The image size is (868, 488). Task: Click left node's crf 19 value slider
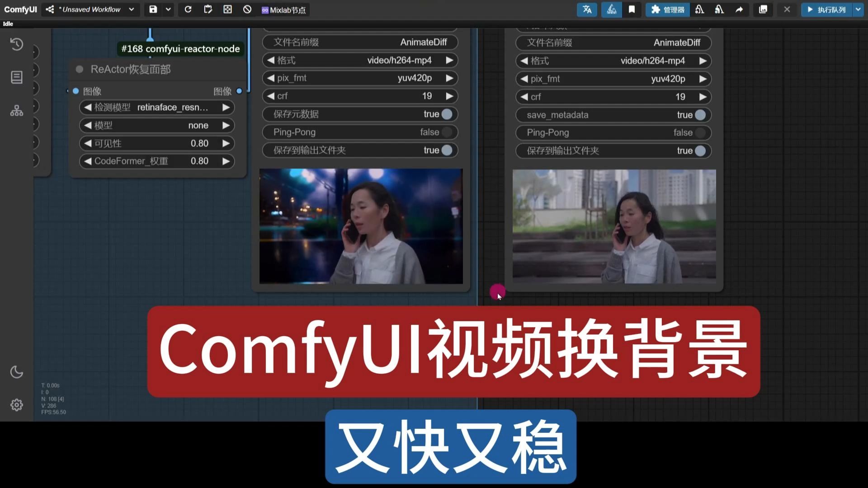click(x=360, y=96)
